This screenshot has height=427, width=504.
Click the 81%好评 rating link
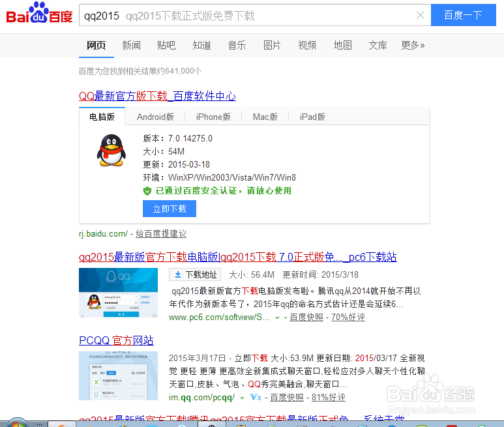pyautogui.click(x=329, y=398)
